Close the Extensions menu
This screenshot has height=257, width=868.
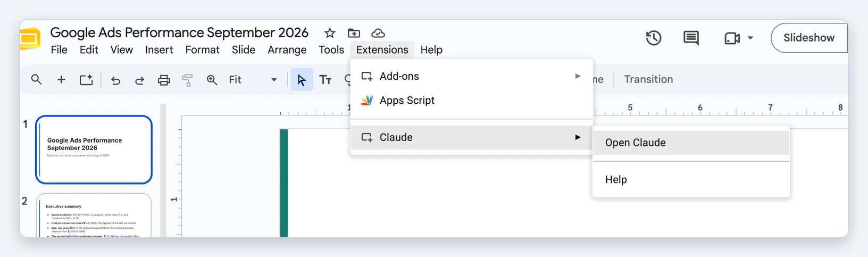click(x=382, y=49)
